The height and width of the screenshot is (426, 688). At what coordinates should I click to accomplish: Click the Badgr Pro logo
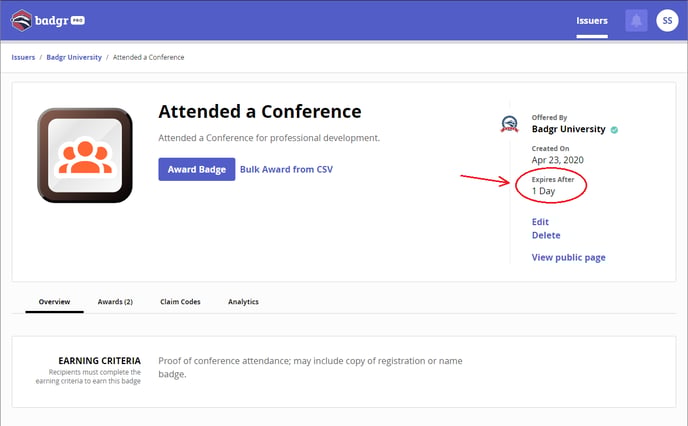(x=48, y=21)
